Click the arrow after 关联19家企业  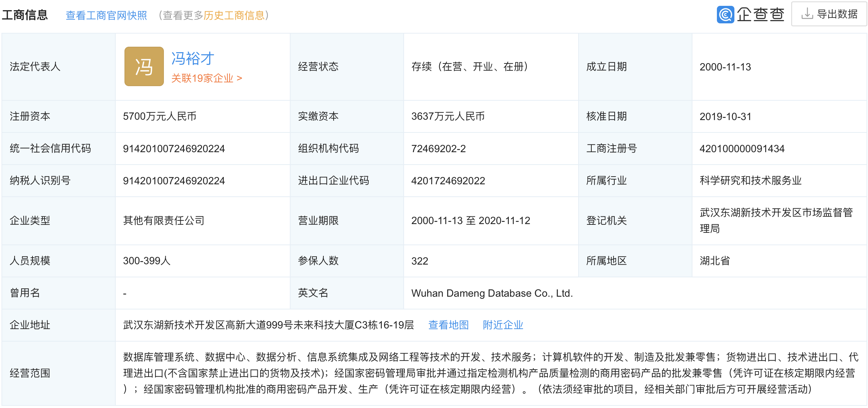(x=240, y=78)
